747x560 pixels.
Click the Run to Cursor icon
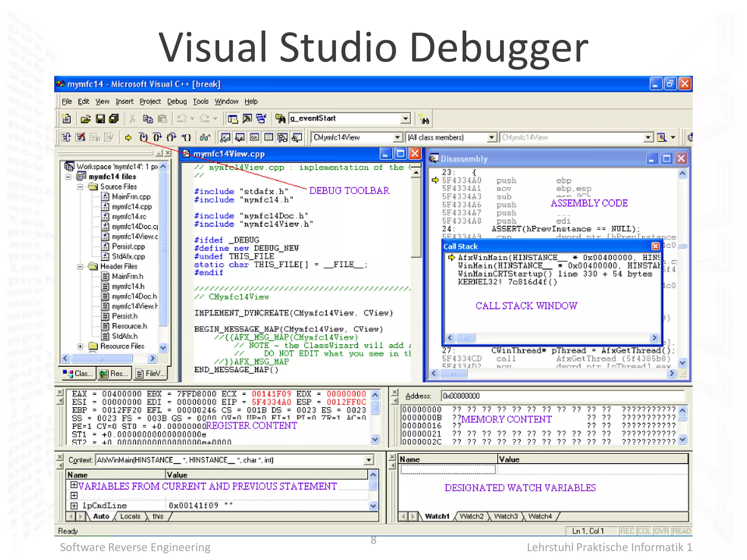point(186,137)
